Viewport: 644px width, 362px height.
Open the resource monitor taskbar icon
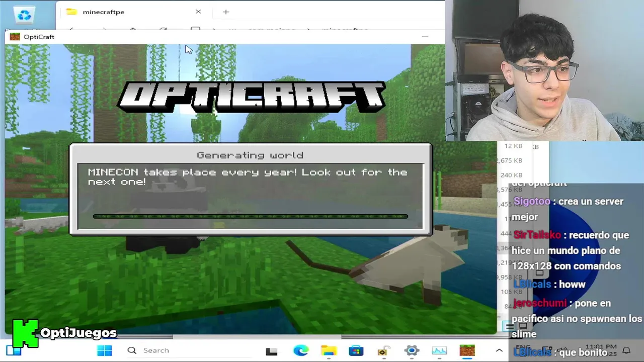click(439, 350)
